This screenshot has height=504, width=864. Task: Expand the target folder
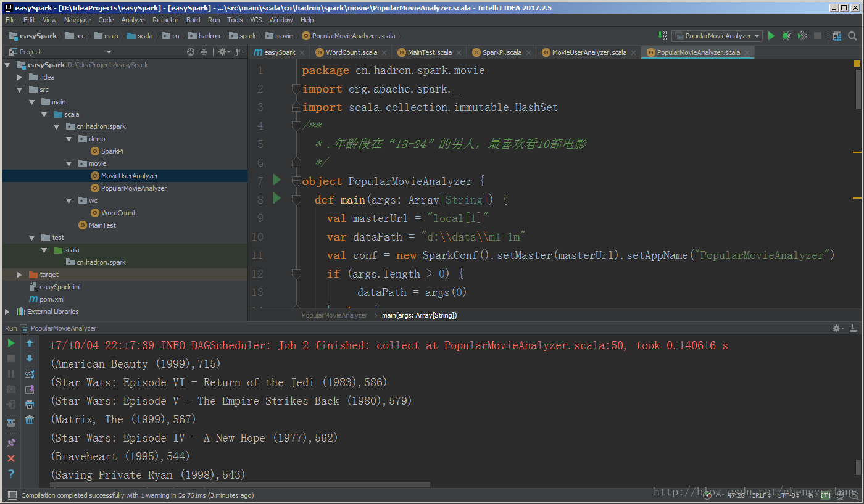point(20,275)
